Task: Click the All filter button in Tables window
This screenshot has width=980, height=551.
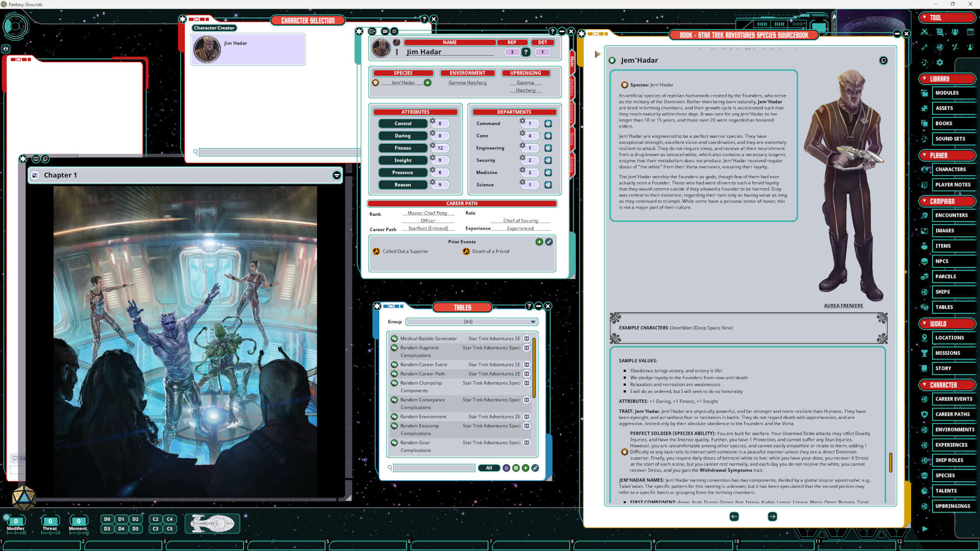Action: [489, 468]
